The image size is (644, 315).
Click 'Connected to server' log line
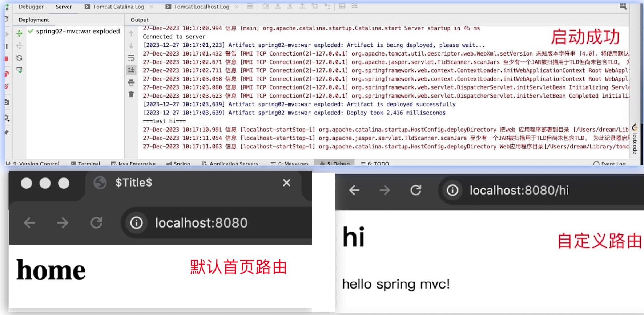[x=174, y=37]
